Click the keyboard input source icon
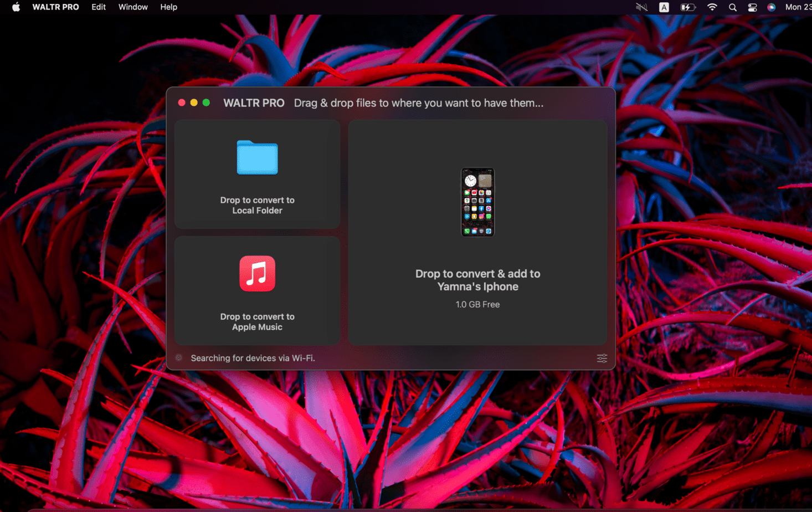Image resolution: width=812 pixels, height=512 pixels. click(664, 7)
